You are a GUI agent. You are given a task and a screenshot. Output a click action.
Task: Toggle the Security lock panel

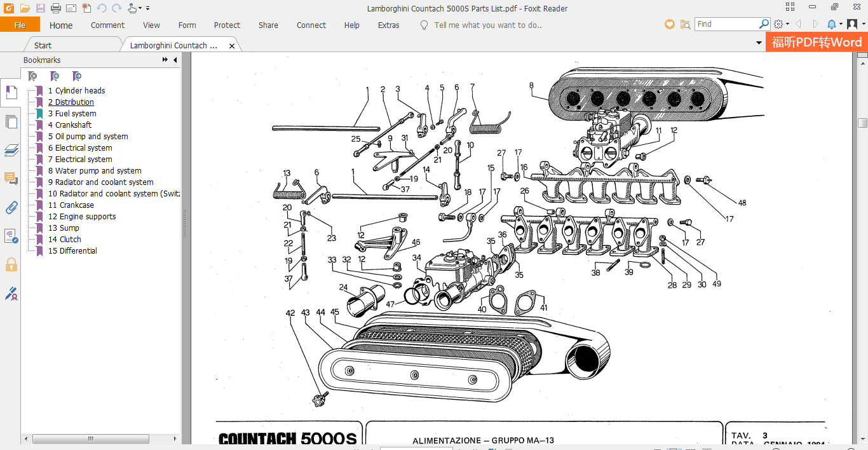coord(11,265)
